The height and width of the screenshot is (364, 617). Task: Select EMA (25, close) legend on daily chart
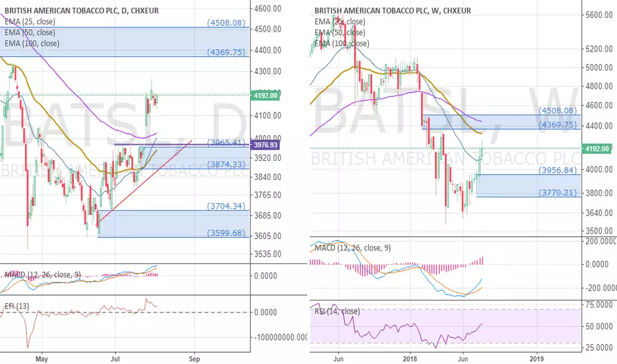click(x=30, y=22)
